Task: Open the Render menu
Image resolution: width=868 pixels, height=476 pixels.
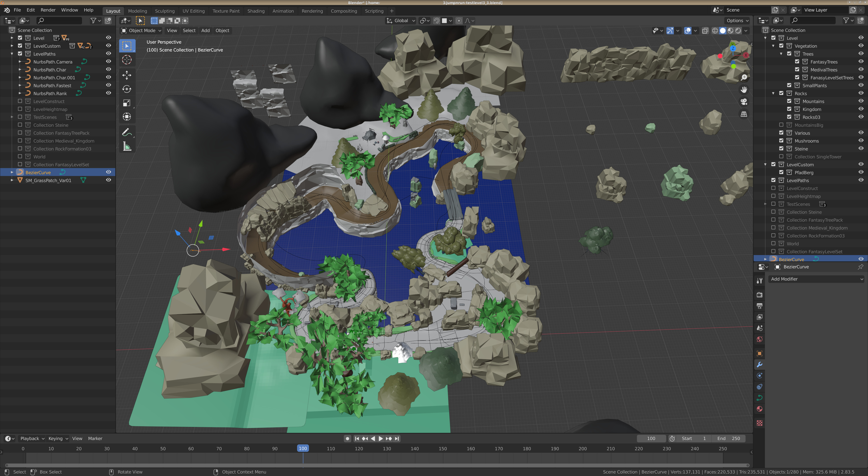Action: click(x=48, y=10)
